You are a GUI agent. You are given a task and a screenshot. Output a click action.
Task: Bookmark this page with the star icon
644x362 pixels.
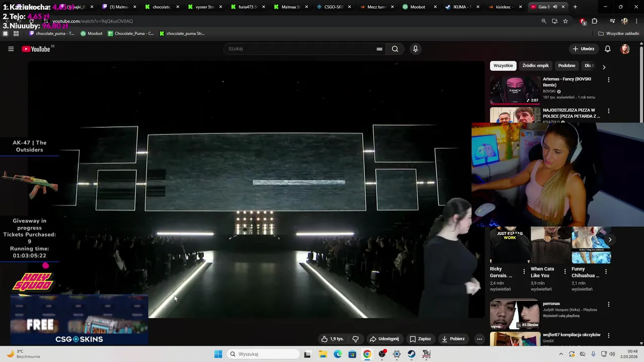tap(566, 21)
